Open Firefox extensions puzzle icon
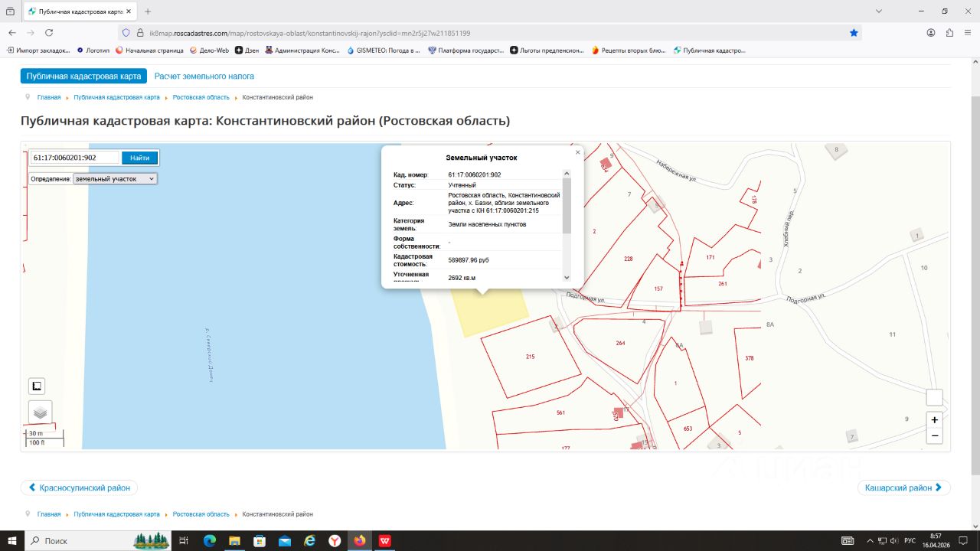The height and width of the screenshot is (551, 980). [x=949, y=33]
